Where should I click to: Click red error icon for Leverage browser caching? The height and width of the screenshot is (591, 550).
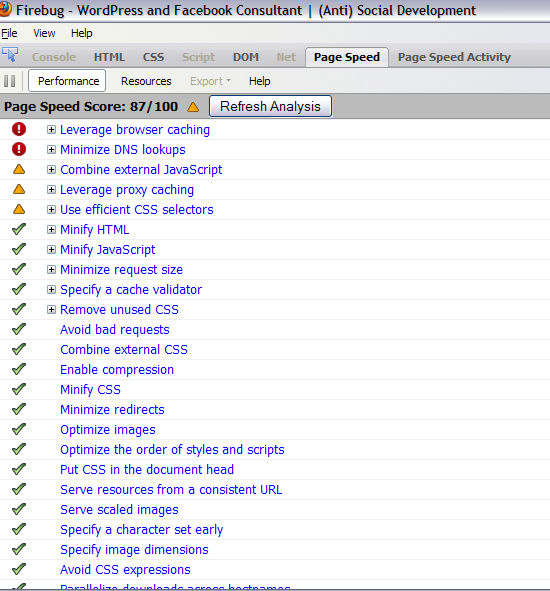(19, 129)
